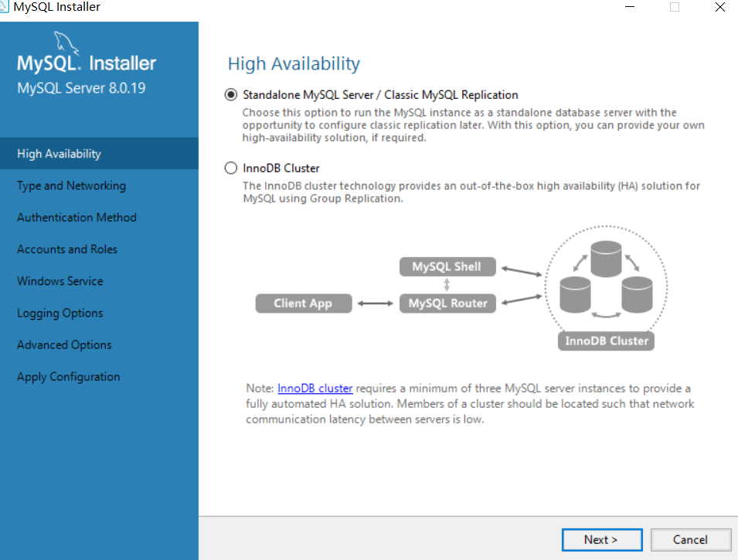Click the MySQL Shell diagram box
Screen dimensions: 738x560
(x=447, y=266)
